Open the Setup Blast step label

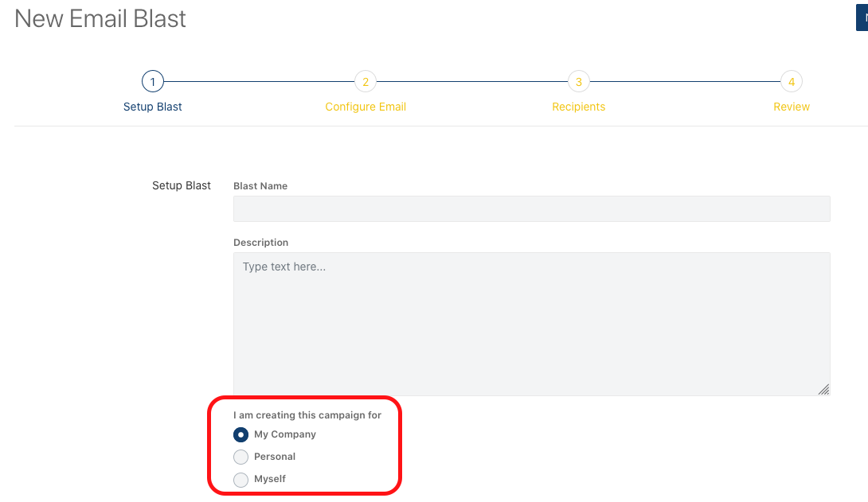[153, 107]
